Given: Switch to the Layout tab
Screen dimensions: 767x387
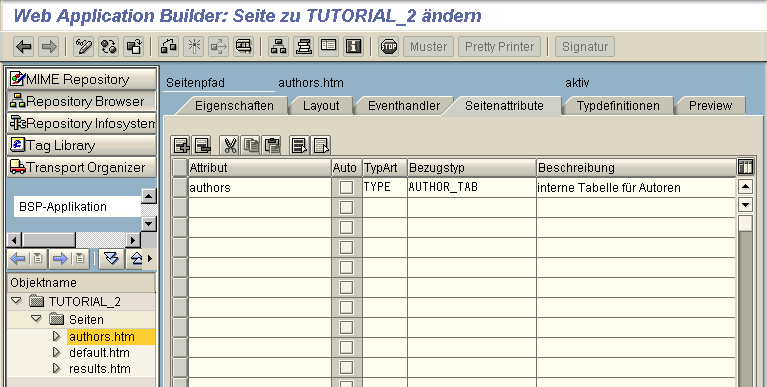Looking at the screenshot, I should (321, 106).
